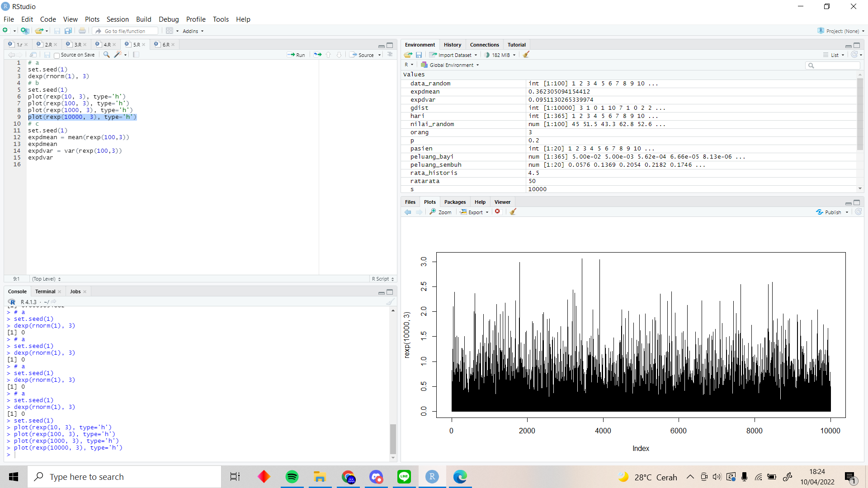
Task: Maximize the source editor pane
Action: tap(390, 45)
